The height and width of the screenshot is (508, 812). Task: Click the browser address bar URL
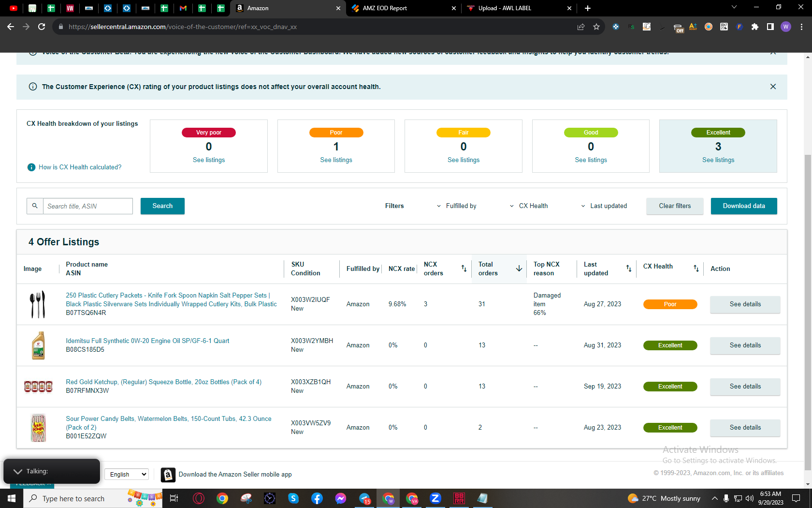pyautogui.click(x=183, y=27)
